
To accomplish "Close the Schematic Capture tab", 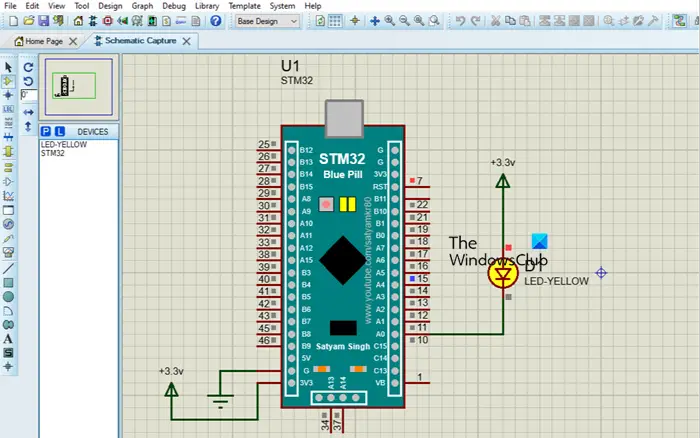I will [187, 41].
